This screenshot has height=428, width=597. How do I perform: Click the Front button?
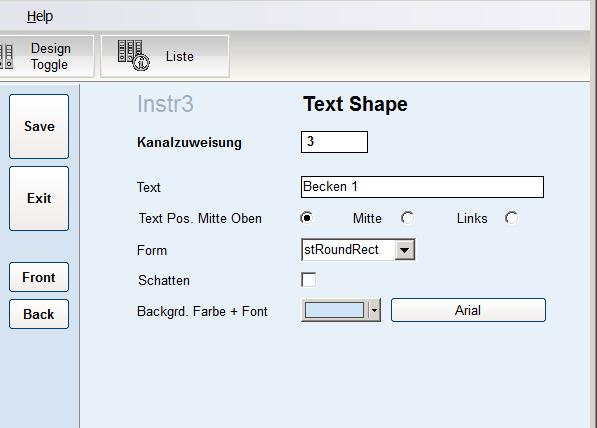(x=39, y=277)
